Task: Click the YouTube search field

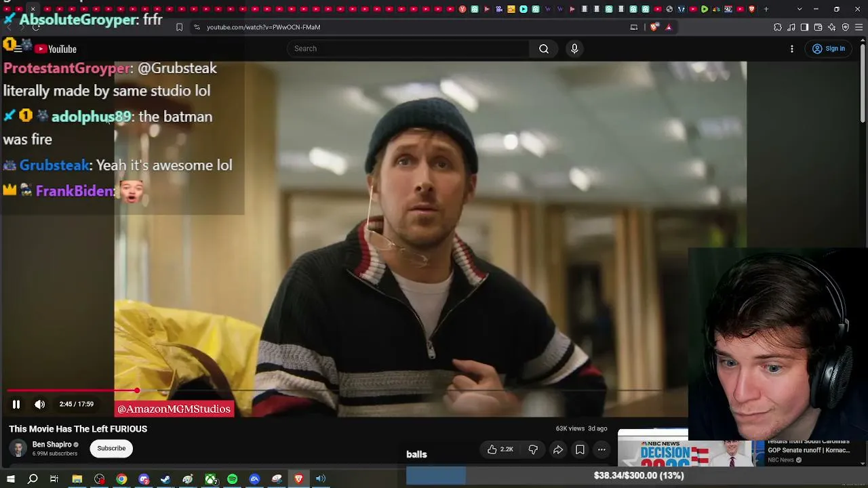Action: click(x=408, y=49)
